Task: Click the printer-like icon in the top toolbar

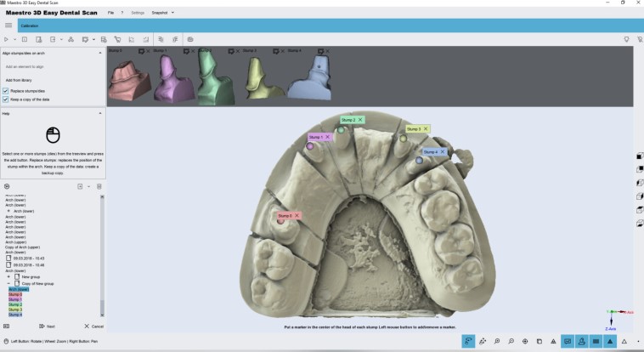Action: tap(190, 39)
